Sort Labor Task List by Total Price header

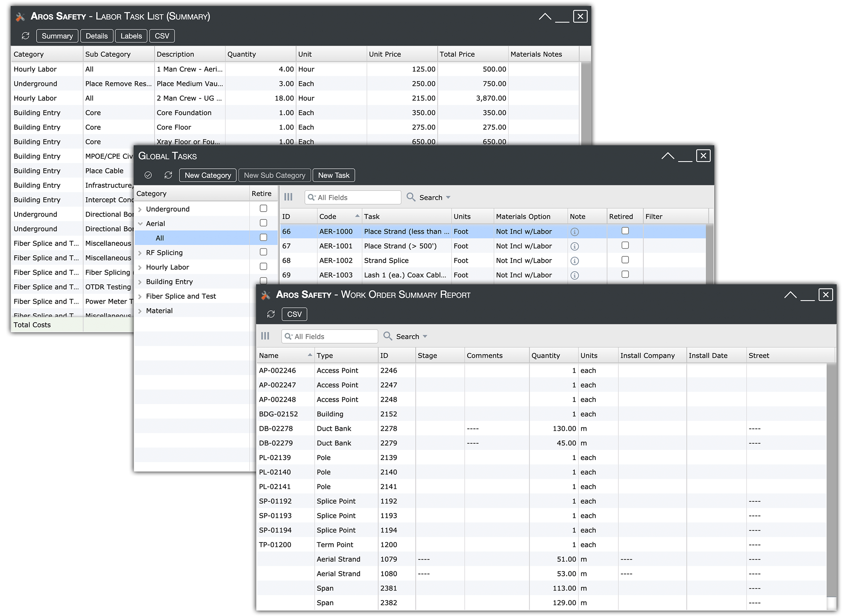point(472,54)
